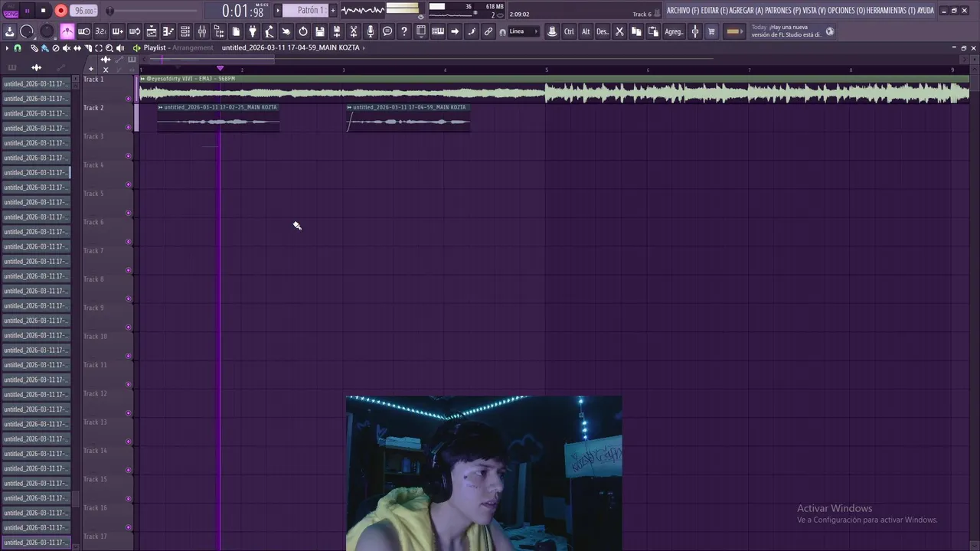Click the 96.000 tempo field

[x=84, y=11]
